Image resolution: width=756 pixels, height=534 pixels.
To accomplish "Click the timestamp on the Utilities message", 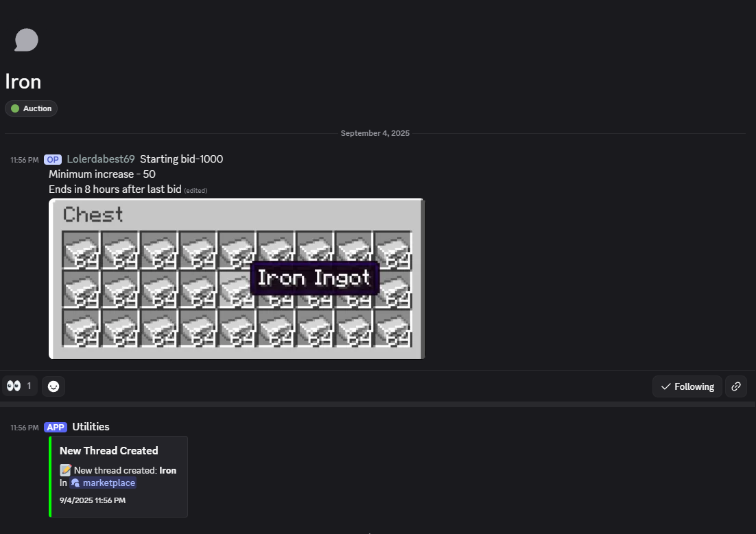I will coord(25,428).
